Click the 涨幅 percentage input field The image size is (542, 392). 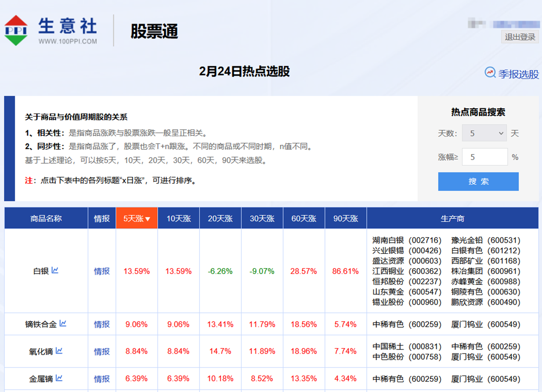pyautogui.click(x=484, y=157)
